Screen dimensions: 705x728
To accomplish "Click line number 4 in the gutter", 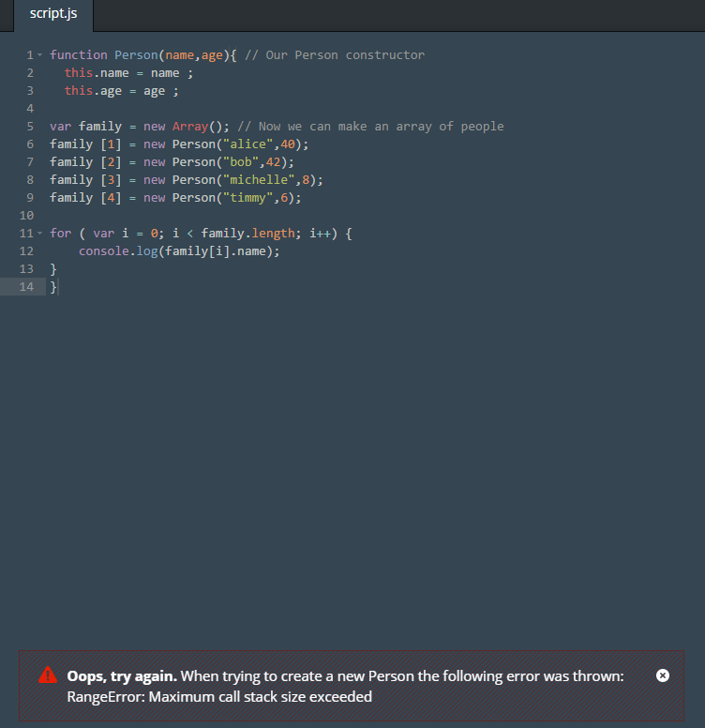I will click(30, 109).
